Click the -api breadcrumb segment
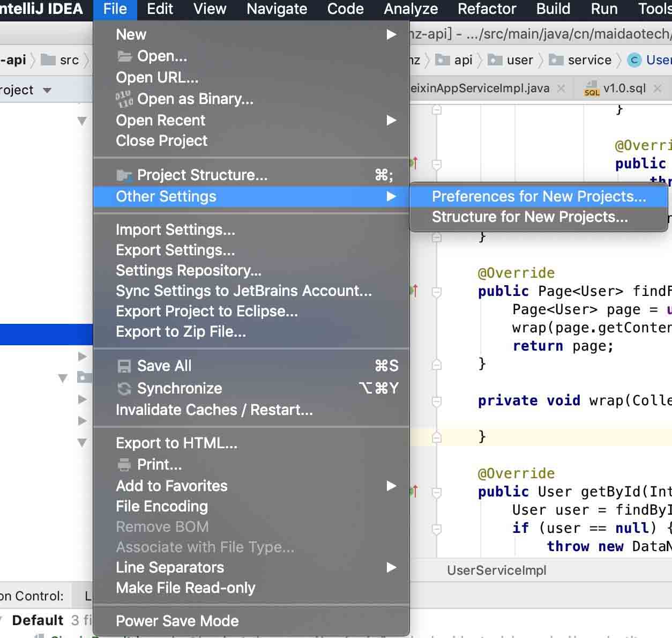Image resolution: width=672 pixels, height=638 pixels. click(x=13, y=60)
